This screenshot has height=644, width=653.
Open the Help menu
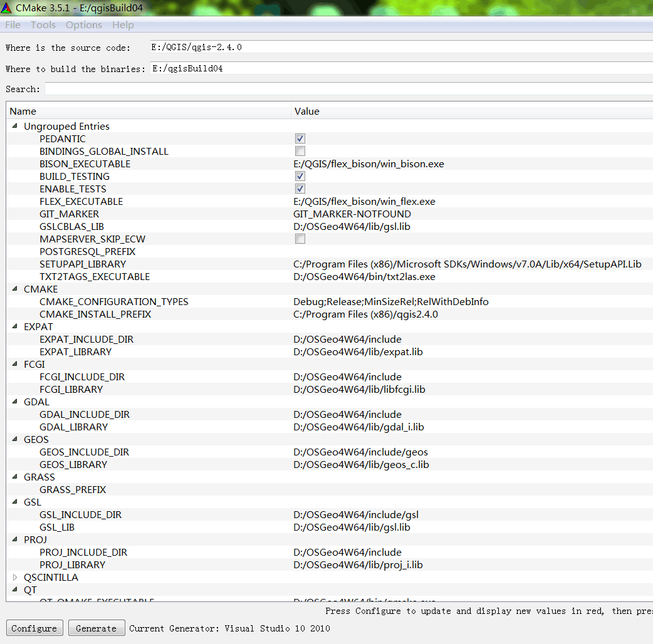click(123, 25)
